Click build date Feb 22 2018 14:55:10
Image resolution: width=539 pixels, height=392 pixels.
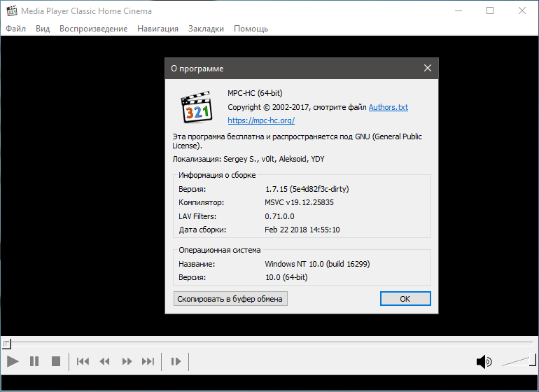pos(302,230)
